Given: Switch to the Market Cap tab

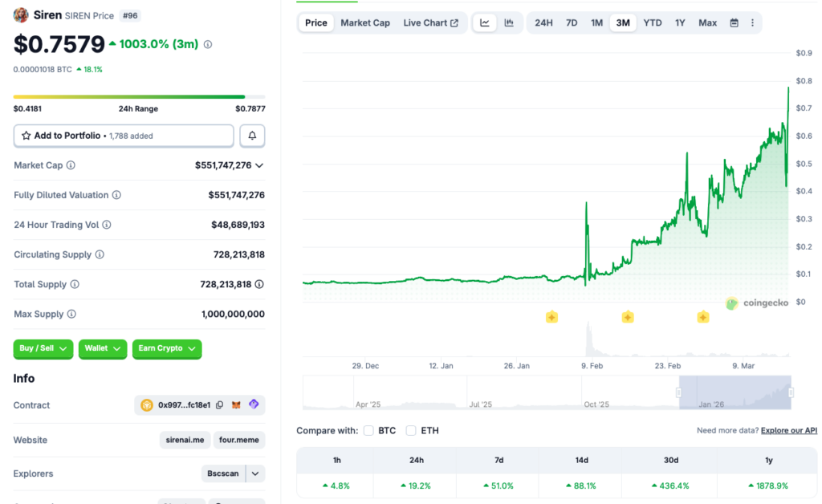Looking at the screenshot, I should 365,23.
